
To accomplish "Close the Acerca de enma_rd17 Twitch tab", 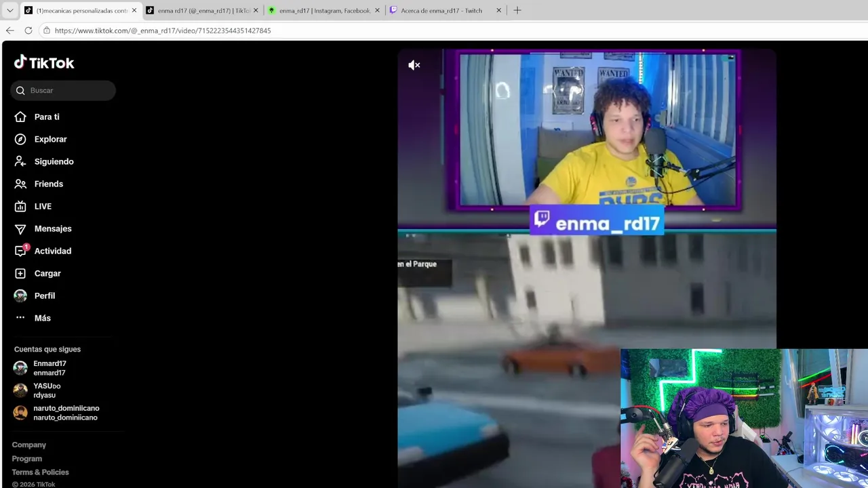I will [498, 10].
